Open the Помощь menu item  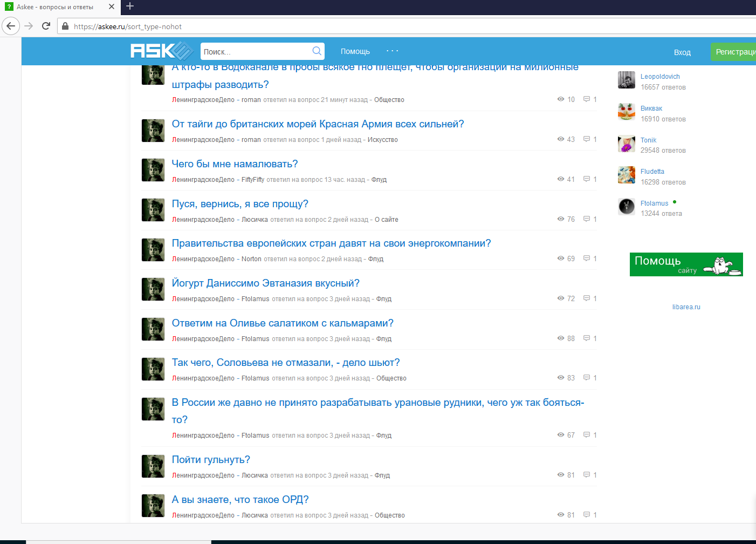(x=355, y=52)
